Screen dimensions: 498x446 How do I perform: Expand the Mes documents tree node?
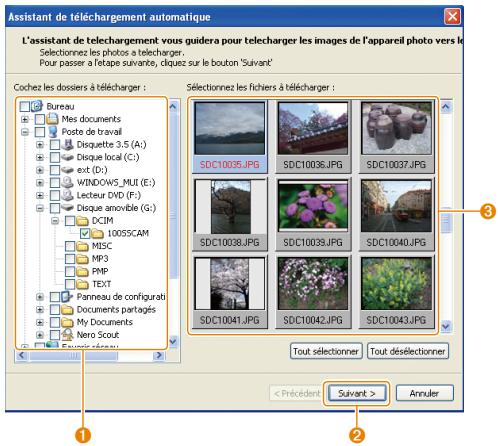[25, 119]
